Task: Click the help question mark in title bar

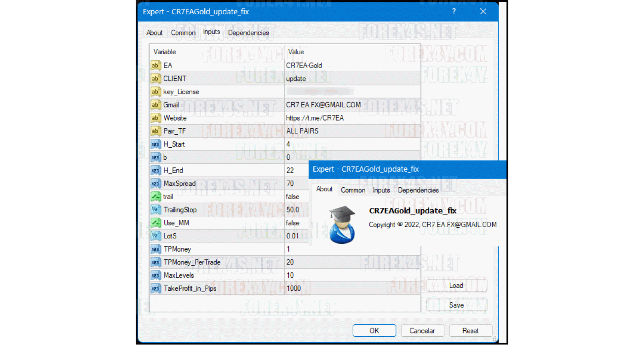Action: [x=454, y=12]
